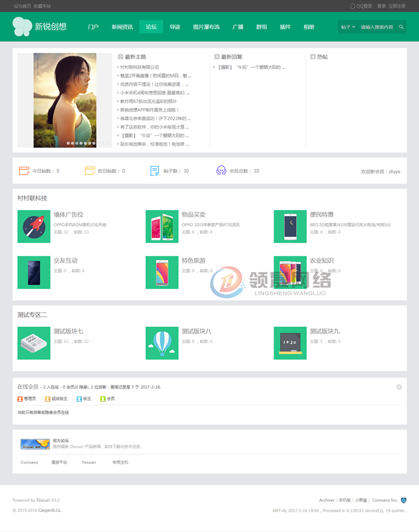Click the multi-phone icon for 农业知识
Viewport: 419px width, 532px height.
coord(290,272)
